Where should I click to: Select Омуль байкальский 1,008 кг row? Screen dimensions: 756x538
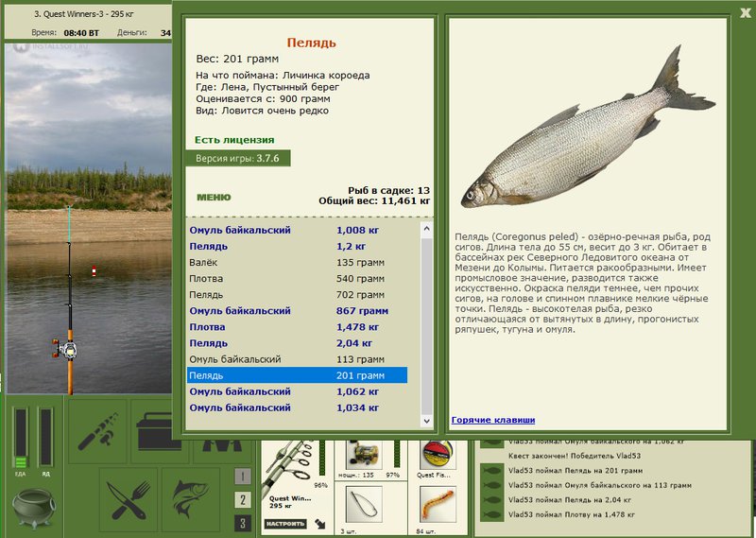(x=297, y=230)
